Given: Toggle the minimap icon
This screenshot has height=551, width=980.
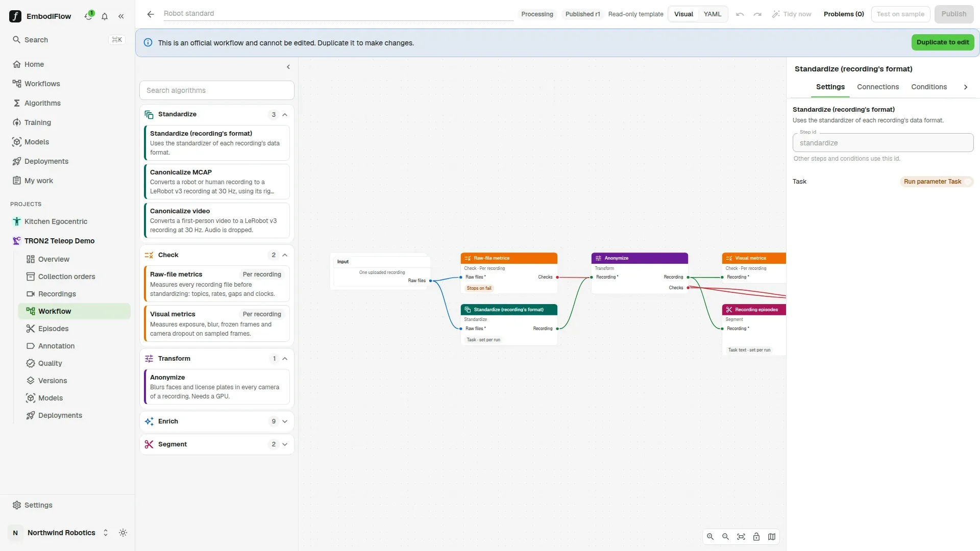Looking at the screenshot, I should (x=772, y=537).
